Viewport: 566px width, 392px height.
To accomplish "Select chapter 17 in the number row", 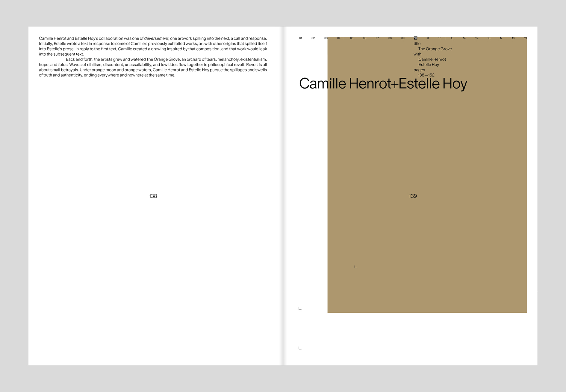I will point(501,38).
